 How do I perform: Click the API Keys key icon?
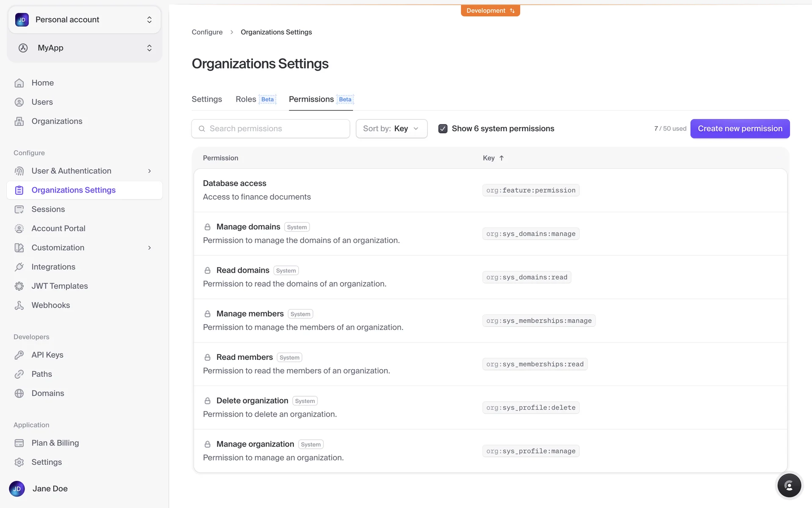(x=19, y=355)
